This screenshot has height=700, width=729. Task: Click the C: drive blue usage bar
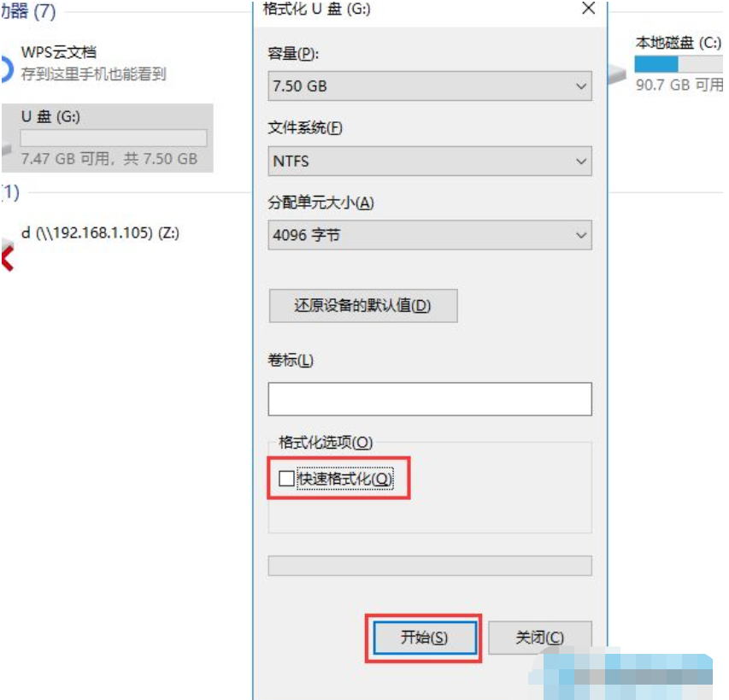pos(679,64)
